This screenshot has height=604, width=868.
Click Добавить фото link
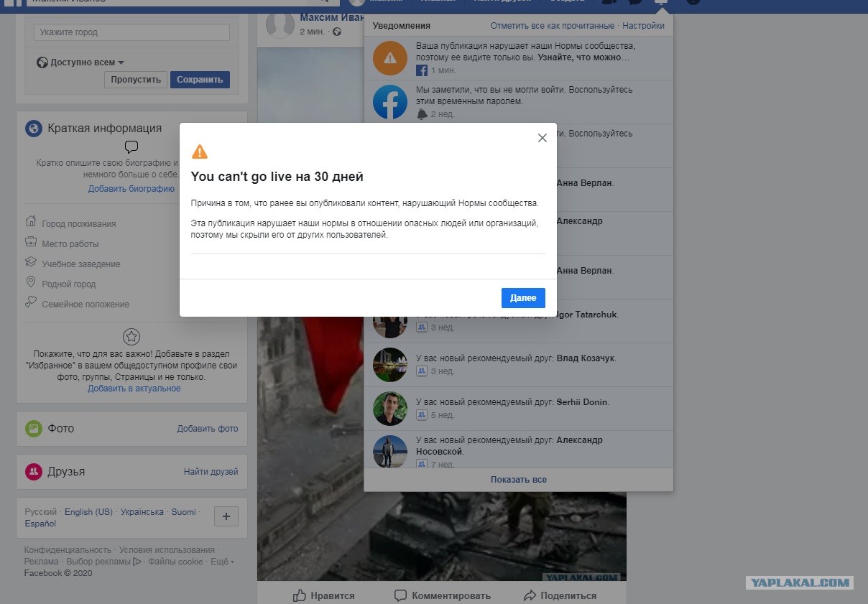coord(208,429)
